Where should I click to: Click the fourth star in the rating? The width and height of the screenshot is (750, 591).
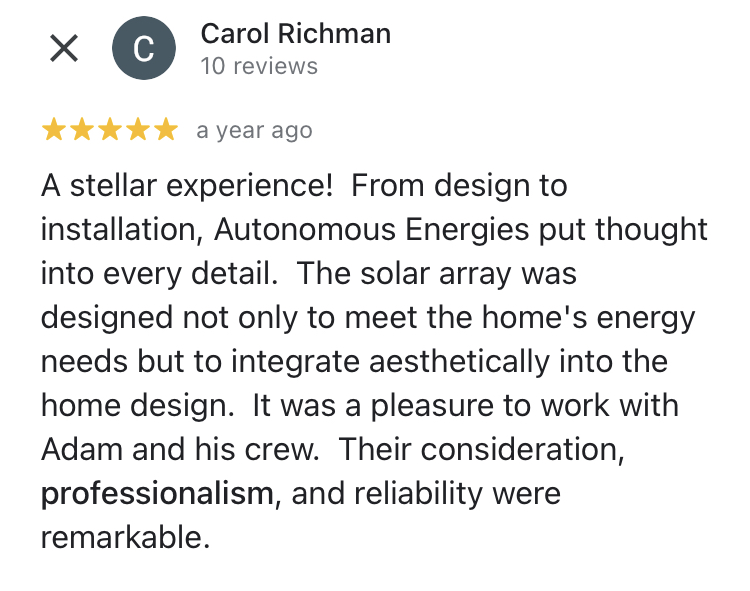pos(137,130)
